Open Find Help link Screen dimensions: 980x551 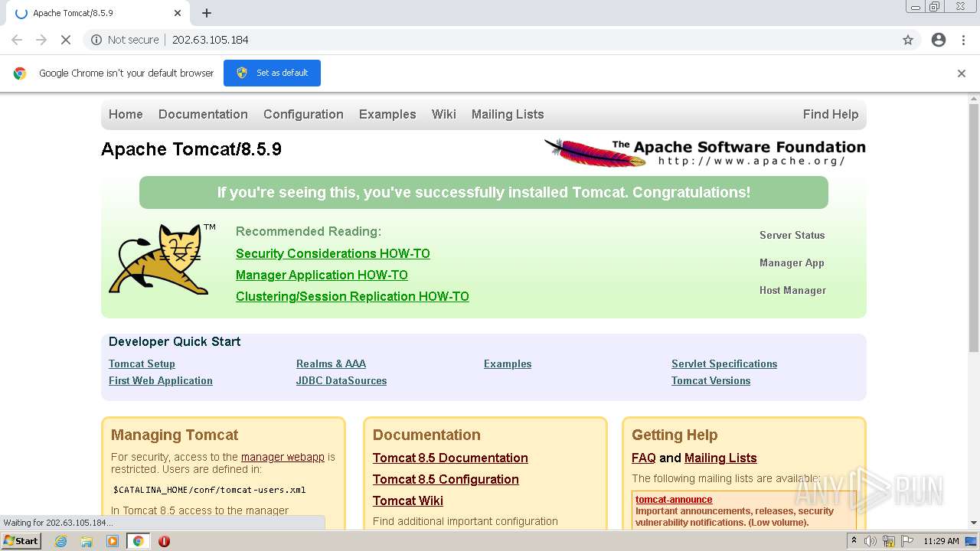tap(831, 114)
